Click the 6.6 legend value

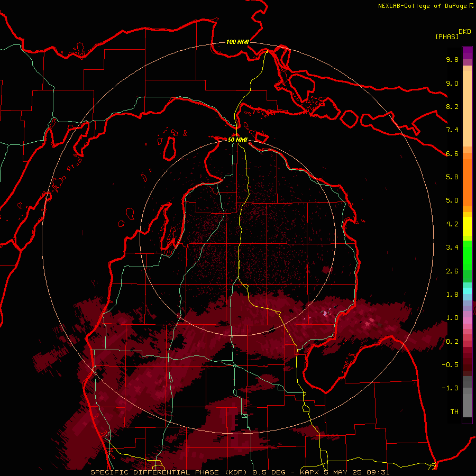[452, 153]
